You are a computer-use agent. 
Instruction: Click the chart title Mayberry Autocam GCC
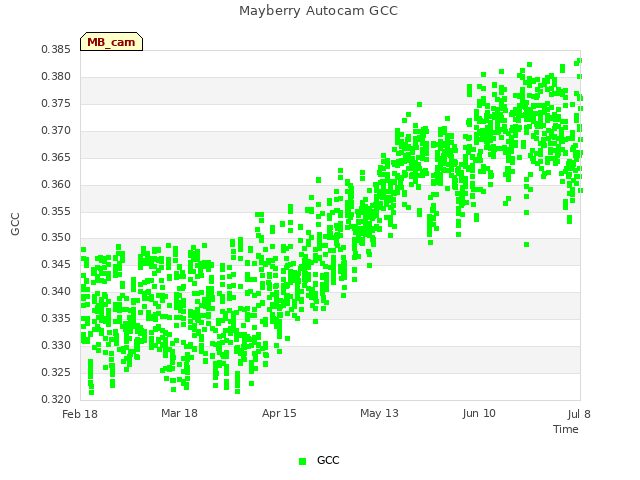pos(318,11)
